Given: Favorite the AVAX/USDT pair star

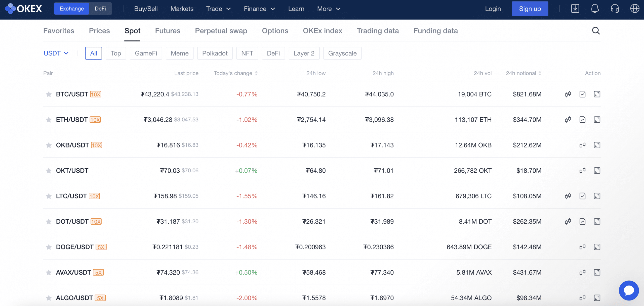Looking at the screenshot, I should coord(49,272).
